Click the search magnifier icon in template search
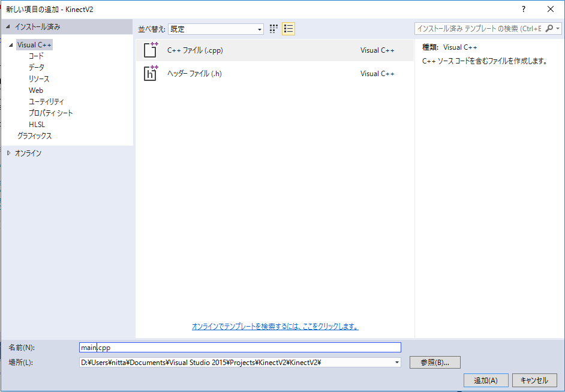Screen dimensions: 565x392 550,29
